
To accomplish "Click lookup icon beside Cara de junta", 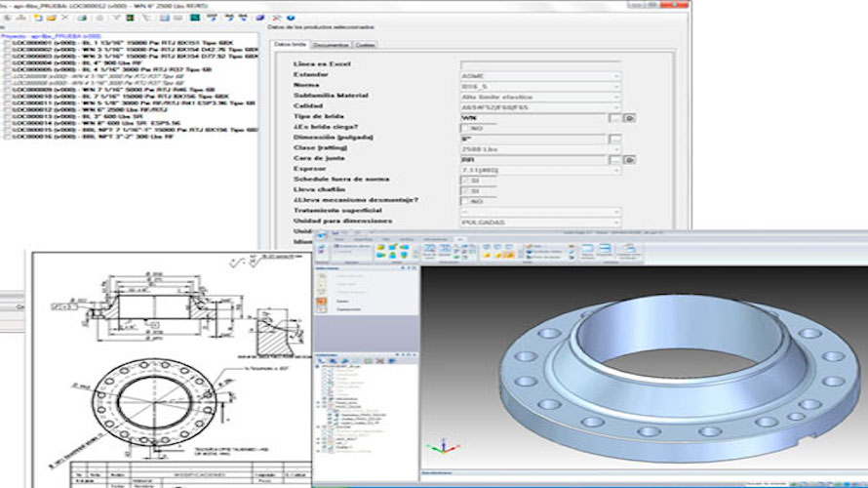I will tap(629, 159).
